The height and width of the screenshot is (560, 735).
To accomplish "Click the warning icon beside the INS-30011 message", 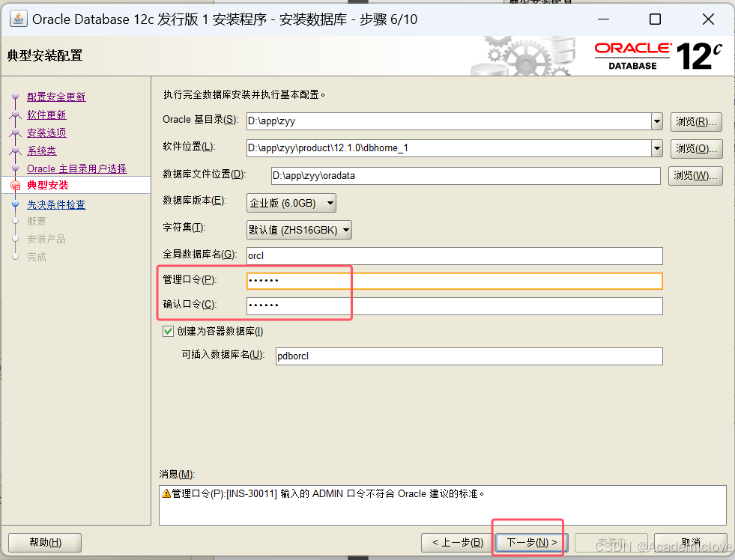I will [x=165, y=493].
